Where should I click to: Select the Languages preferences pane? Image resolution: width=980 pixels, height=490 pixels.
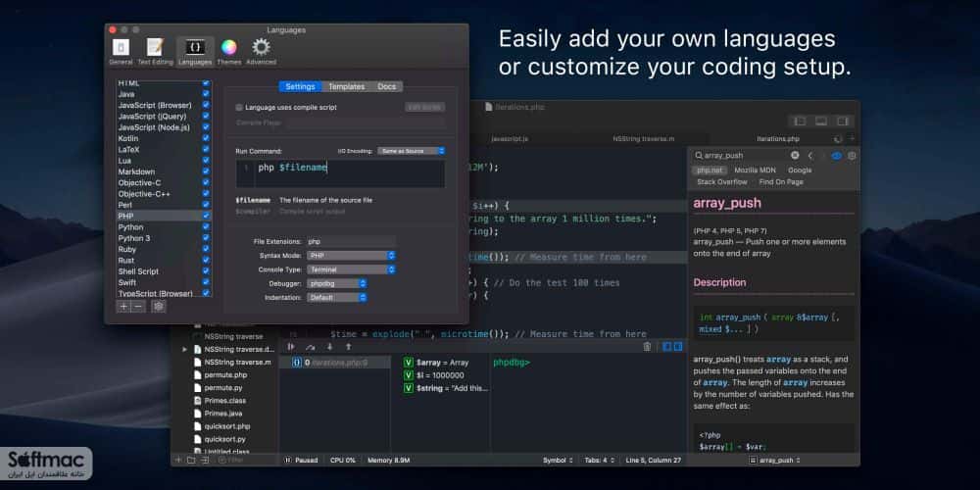[195, 51]
